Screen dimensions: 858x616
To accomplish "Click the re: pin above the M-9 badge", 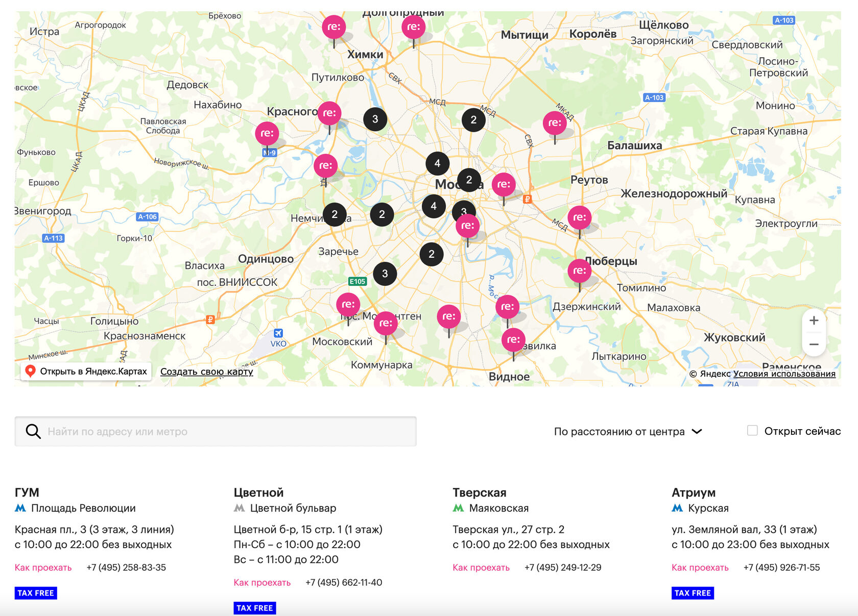I will pyautogui.click(x=267, y=133).
